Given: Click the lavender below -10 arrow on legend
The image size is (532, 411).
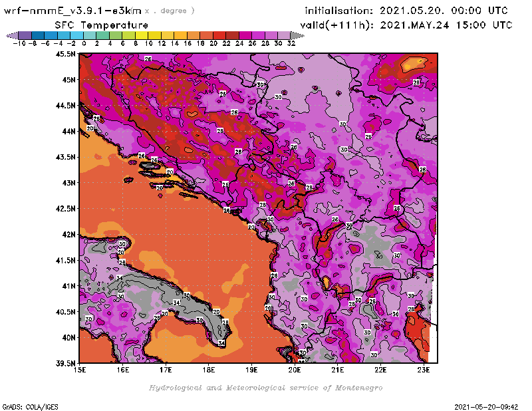Looking at the screenshot, I should tap(12, 35).
